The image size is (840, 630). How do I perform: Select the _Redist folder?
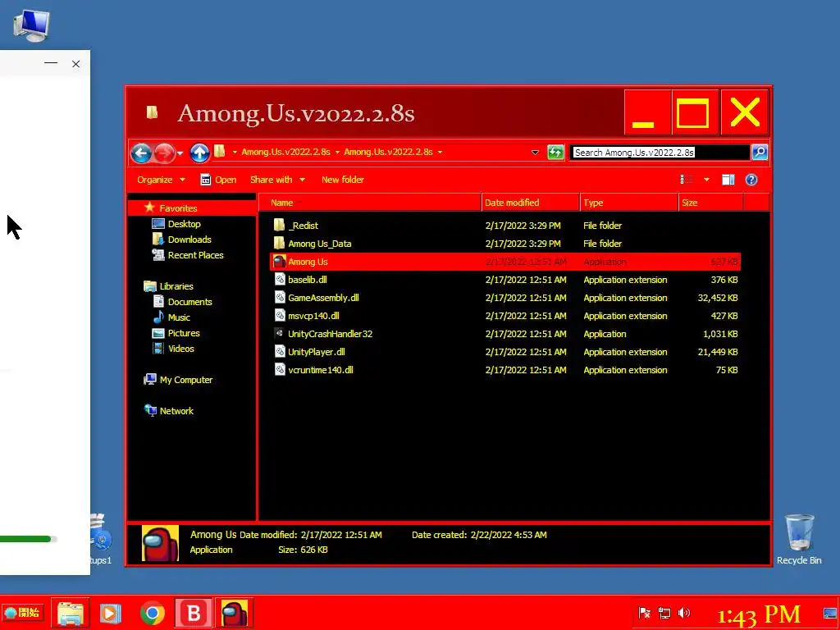coord(505,226)
